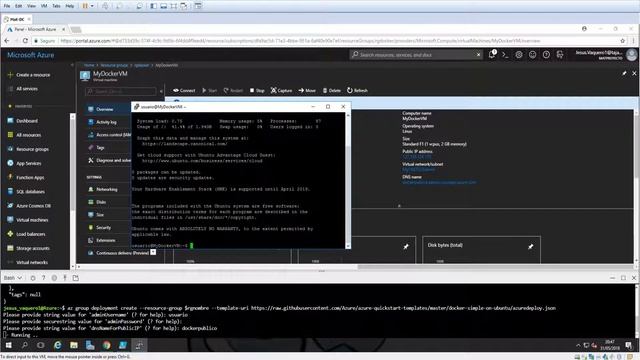Open VMware View menu
The width and height of the screenshot is (640, 360).
tap(31, 6)
